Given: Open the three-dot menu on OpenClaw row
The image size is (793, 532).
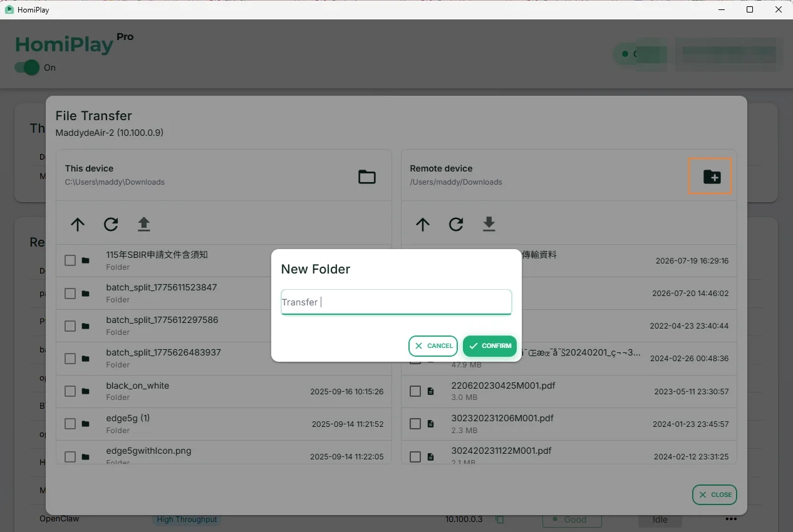Looking at the screenshot, I should tap(731, 519).
